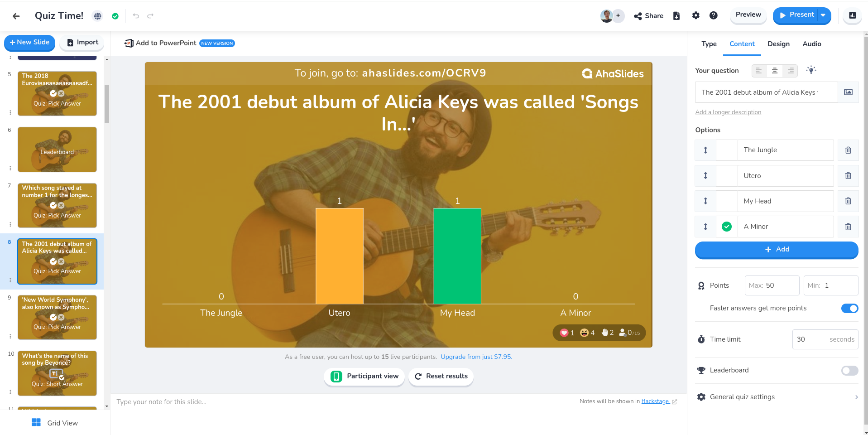
Task: Click the Reset results button
Action: pos(441,376)
